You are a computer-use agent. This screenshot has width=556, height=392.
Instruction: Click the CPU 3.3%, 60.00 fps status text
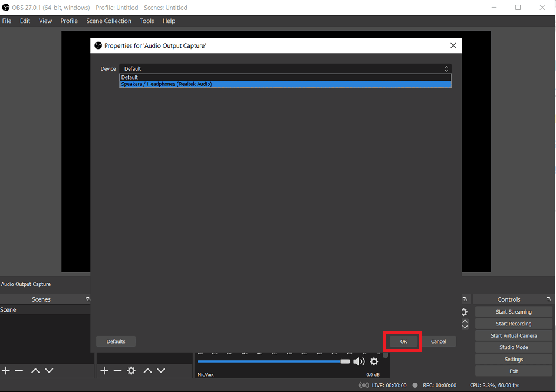point(495,386)
